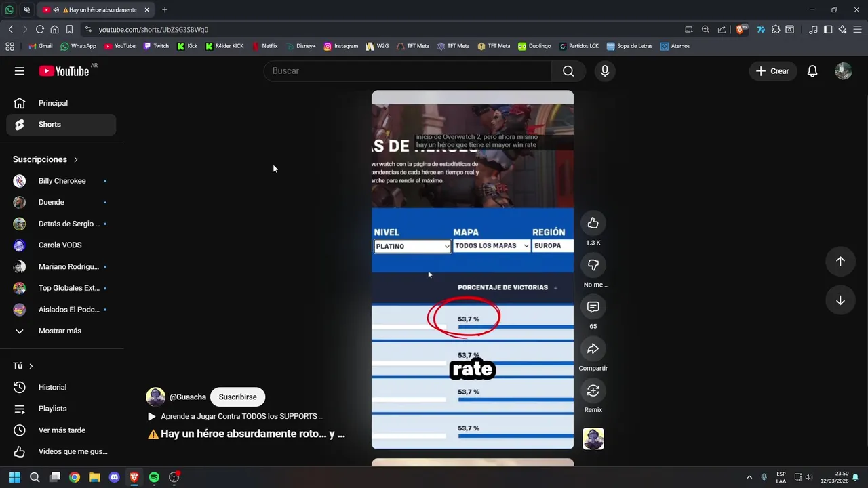Like the Short

pyautogui.click(x=593, y=223)
